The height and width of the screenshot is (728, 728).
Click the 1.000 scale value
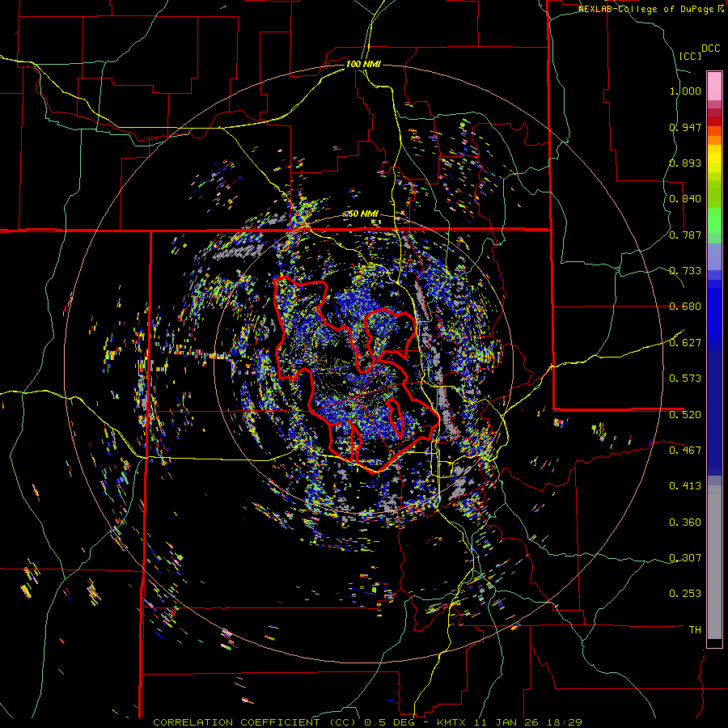(685, 91)
